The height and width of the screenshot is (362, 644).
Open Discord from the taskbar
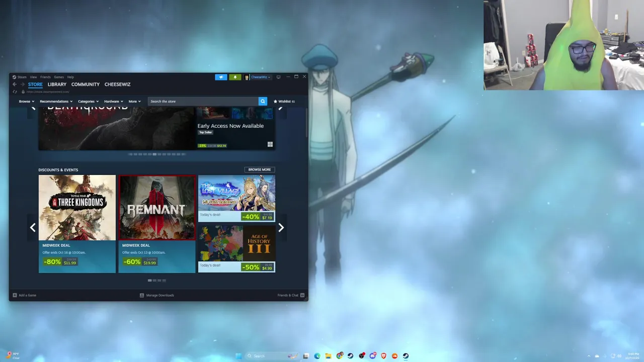(373, 356)
